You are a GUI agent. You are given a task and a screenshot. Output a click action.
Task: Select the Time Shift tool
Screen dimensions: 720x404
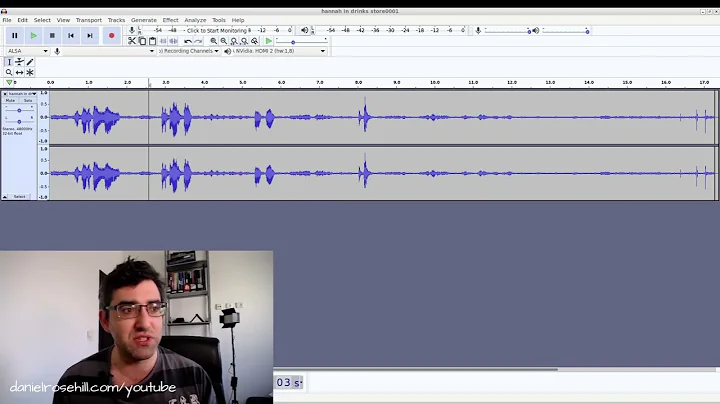19,73
